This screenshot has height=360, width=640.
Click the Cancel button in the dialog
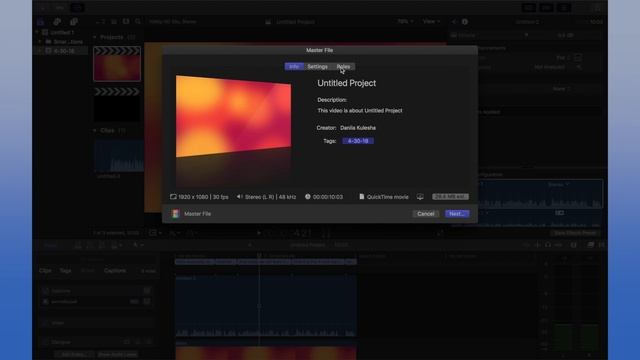click(x=425, y=213)
